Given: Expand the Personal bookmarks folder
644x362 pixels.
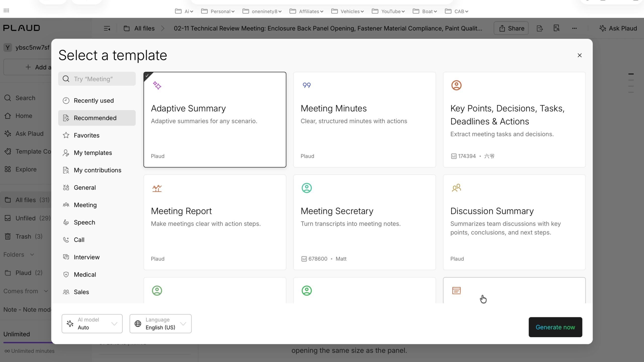Looking at the screenshot, I should [218, 11].
